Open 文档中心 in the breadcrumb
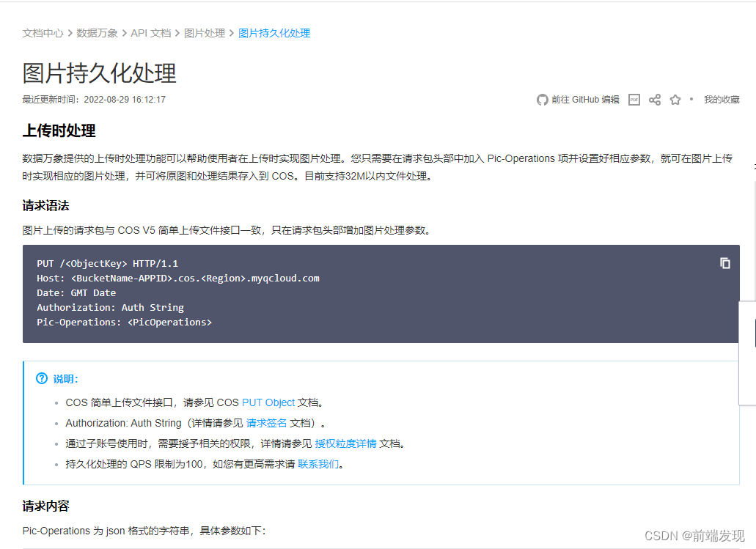 tap(42, 33)
